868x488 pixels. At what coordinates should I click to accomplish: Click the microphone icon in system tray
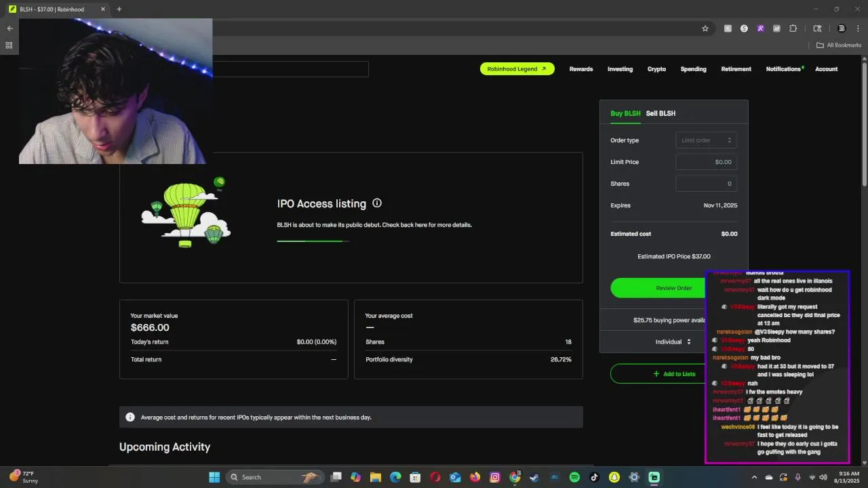tap(797, 477)
